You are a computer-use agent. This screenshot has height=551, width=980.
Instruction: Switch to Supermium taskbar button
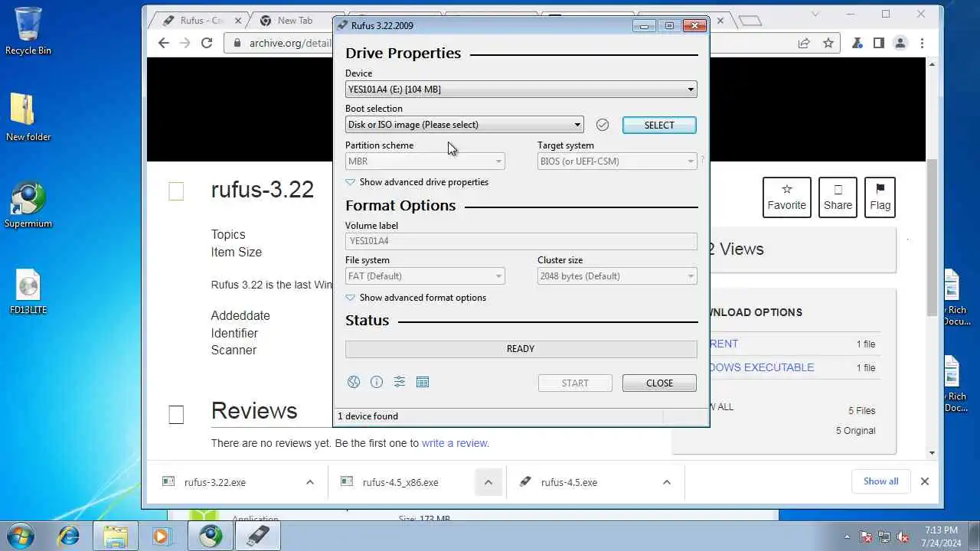[211, 536]
